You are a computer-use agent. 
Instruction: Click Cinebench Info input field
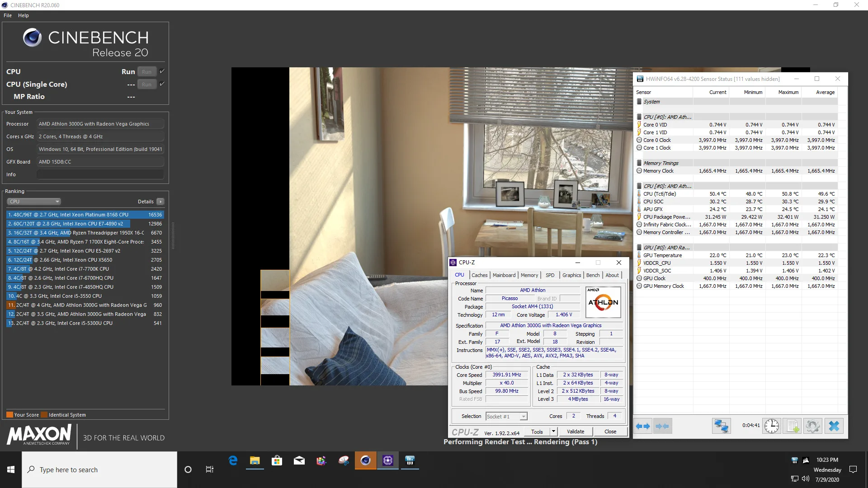[x=100, y=174]
